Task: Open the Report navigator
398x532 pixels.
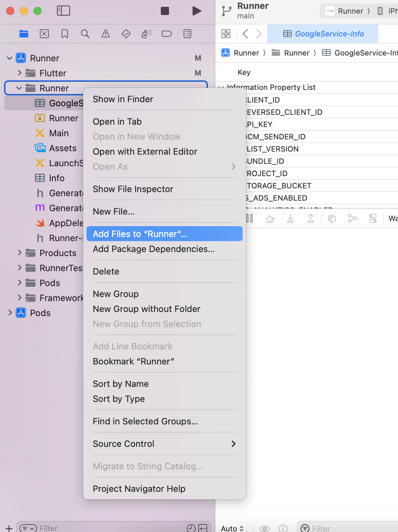Action: click(187, 34)
